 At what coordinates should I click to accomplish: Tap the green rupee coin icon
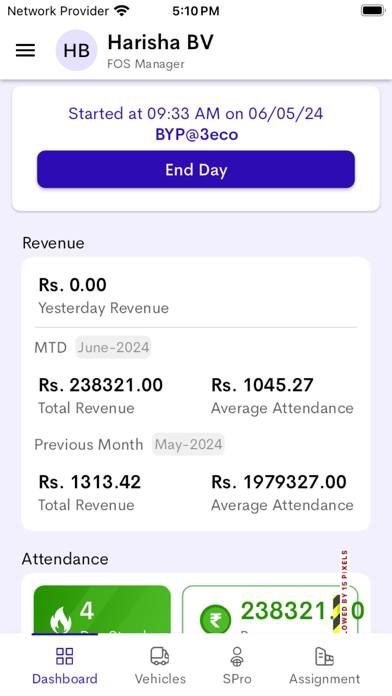point(215,620)
